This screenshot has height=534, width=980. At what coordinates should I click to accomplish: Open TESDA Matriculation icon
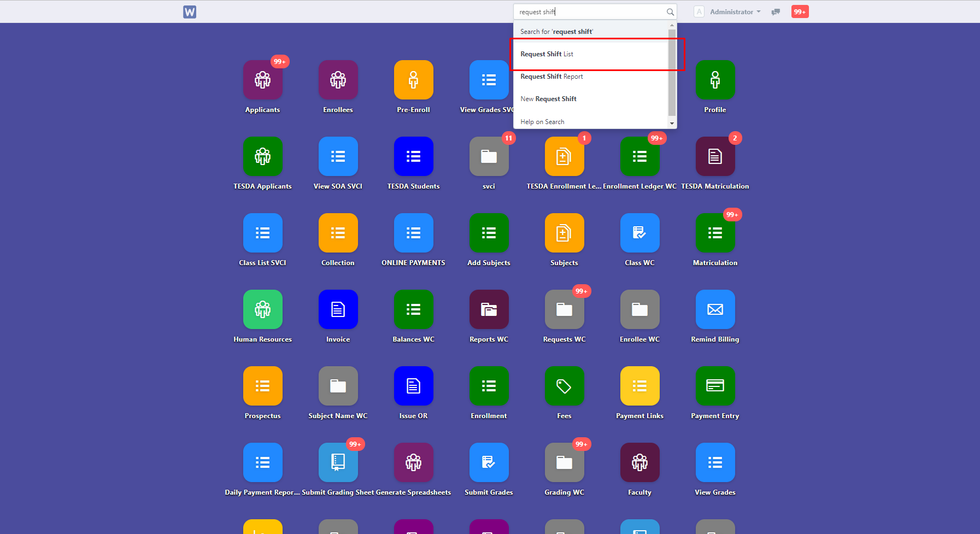point(715,156)
